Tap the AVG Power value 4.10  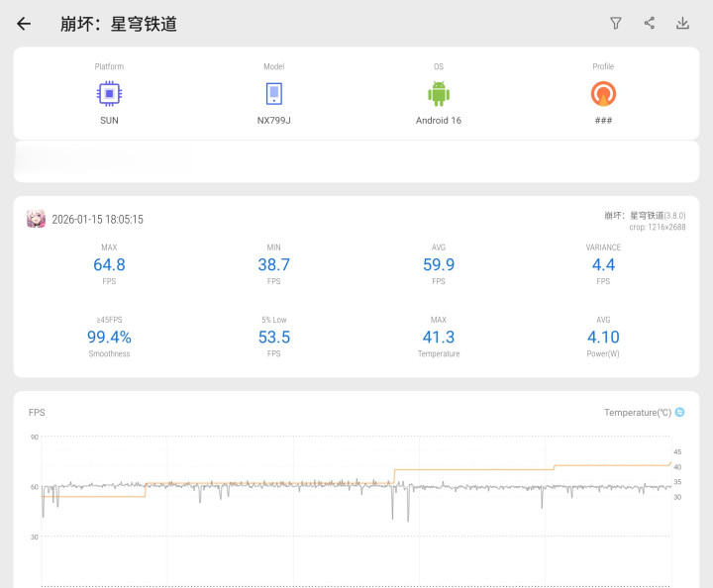pyautogui.click(x=603, y=337)
